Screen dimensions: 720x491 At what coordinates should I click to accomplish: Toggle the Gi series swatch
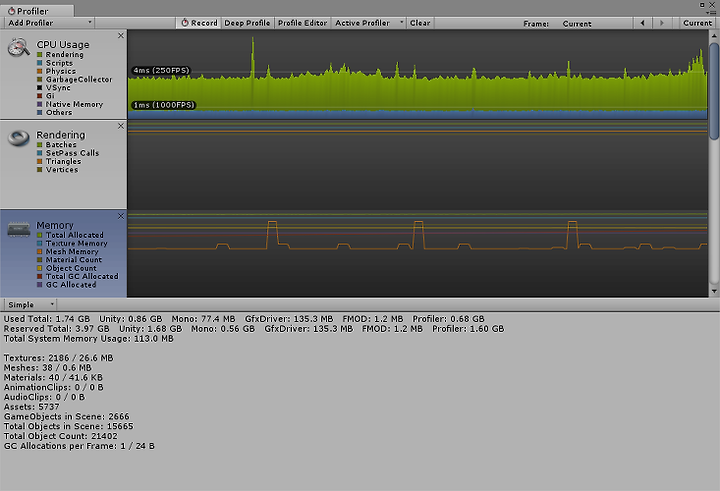pyautogui.click(x=39, y=96)
